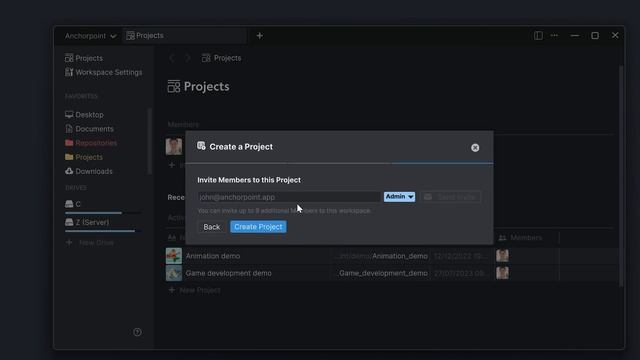Click the member avatar under Members section
The width and height of the screenshot is (640, 360).
[x=174, y=147]
